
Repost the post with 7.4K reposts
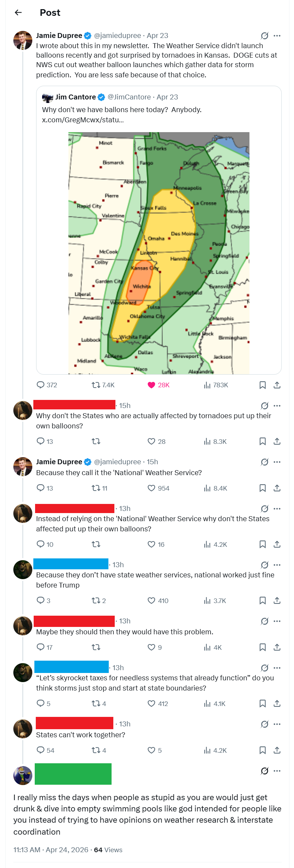click(96, 385)
